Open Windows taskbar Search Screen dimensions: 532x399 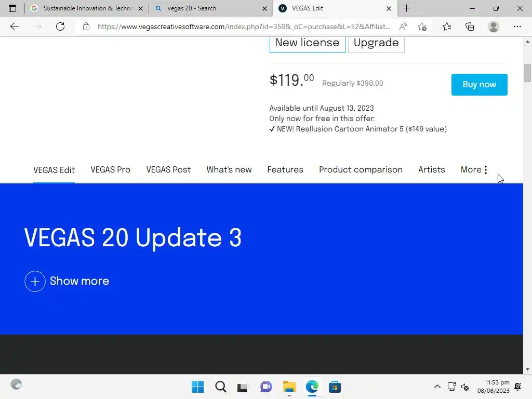[220, 387]
